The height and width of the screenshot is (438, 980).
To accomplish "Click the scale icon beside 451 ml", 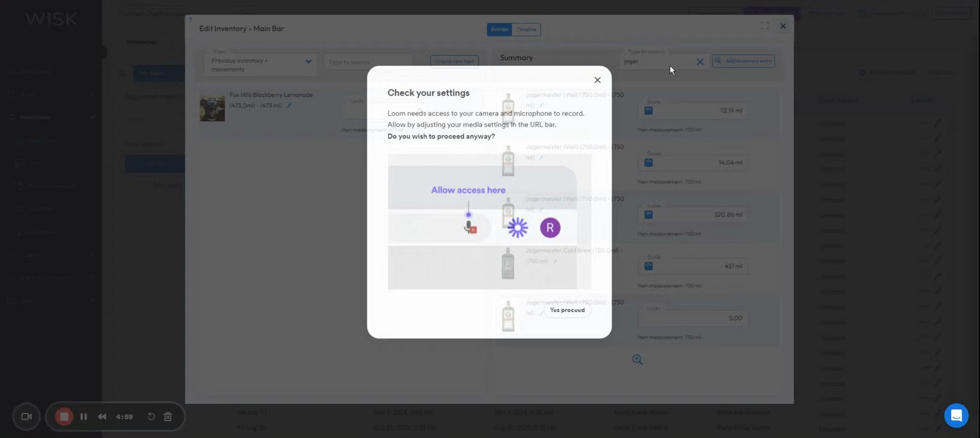I will pyautogui.click(x=648, y=266).
